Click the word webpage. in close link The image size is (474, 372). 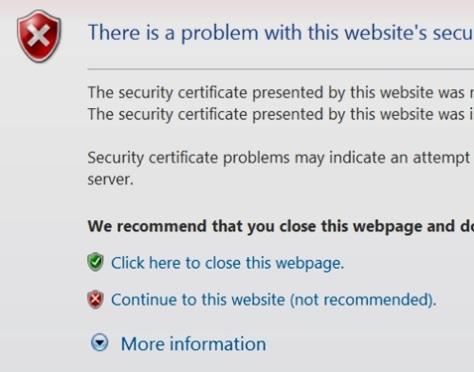[x=310, y=263]
